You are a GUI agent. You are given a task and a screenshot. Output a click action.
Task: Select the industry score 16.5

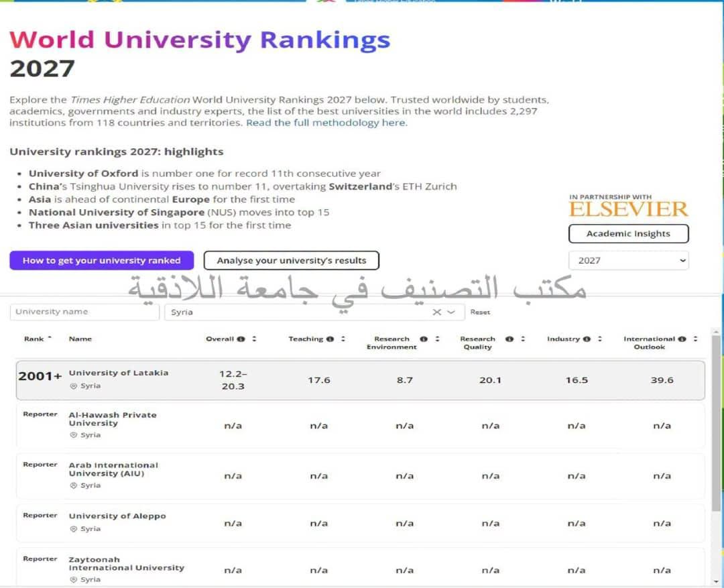[577, 380]
